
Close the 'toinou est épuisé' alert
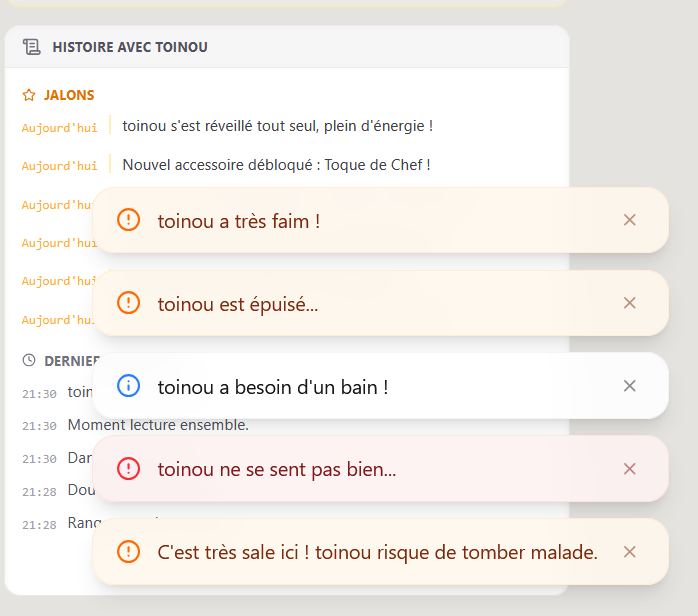pos(629,303)
